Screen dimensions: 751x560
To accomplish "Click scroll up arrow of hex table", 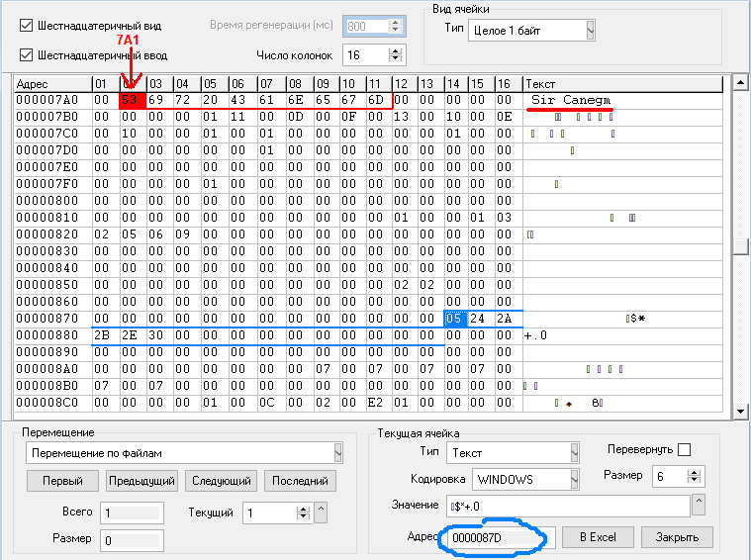I will click(740, 82).
